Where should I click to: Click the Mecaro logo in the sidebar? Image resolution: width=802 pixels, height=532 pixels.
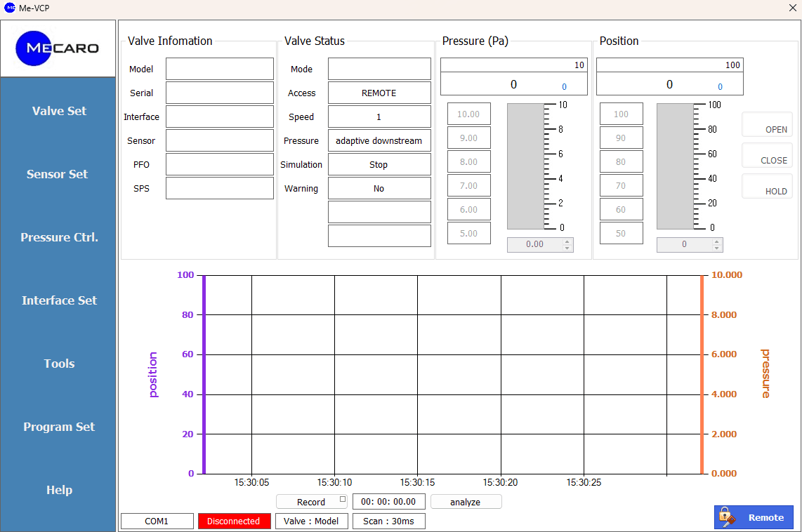(58, 48)
